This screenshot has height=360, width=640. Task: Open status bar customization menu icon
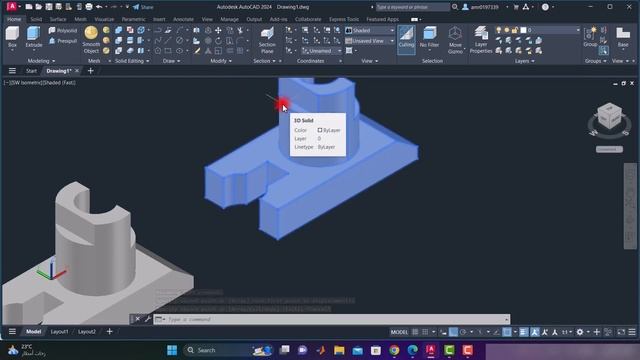point(632,332)
